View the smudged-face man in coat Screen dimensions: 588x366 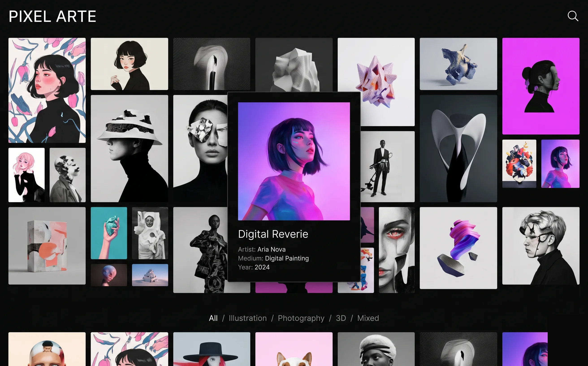[x=67, y=175]
